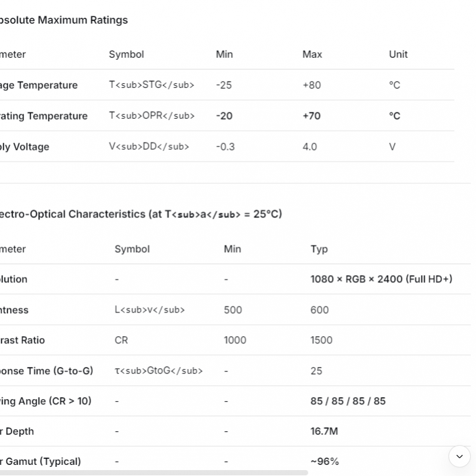Click the T OPR symbol cell
The image size is (476, 476).
point(152,116)
